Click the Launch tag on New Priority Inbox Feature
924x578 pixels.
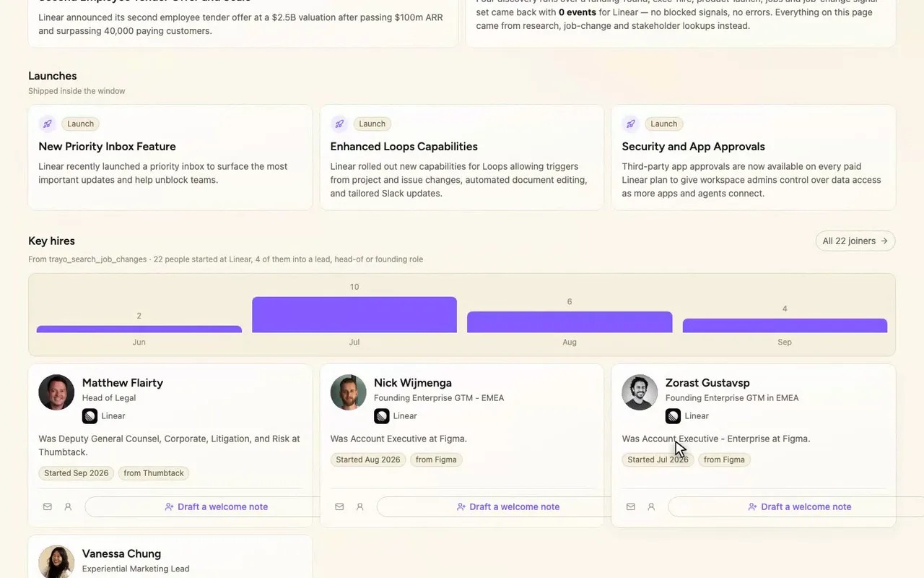tap(80, 124)
